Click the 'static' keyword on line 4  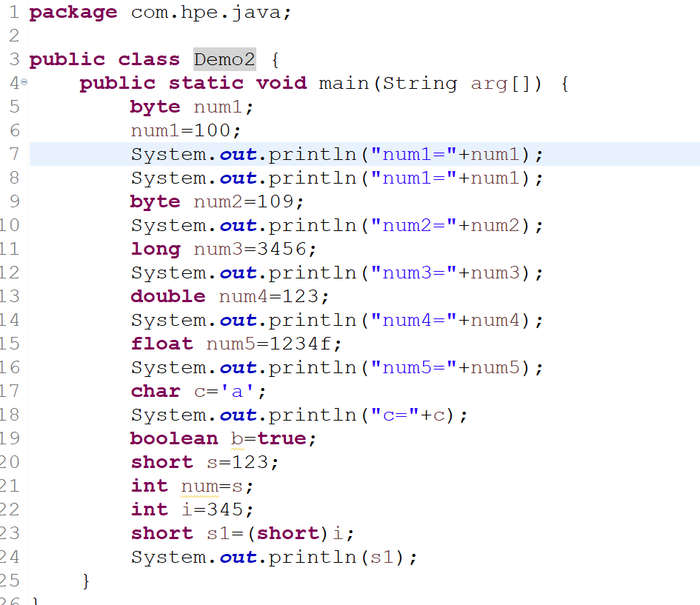pos(206,84)
